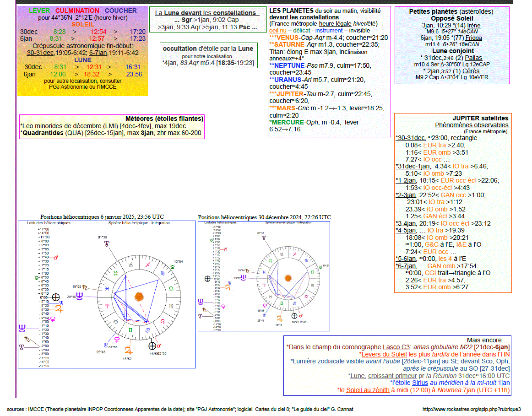Click the 'Phénomènes observables' underlined heading
The image size is (532, 416).
coord(472,125)
